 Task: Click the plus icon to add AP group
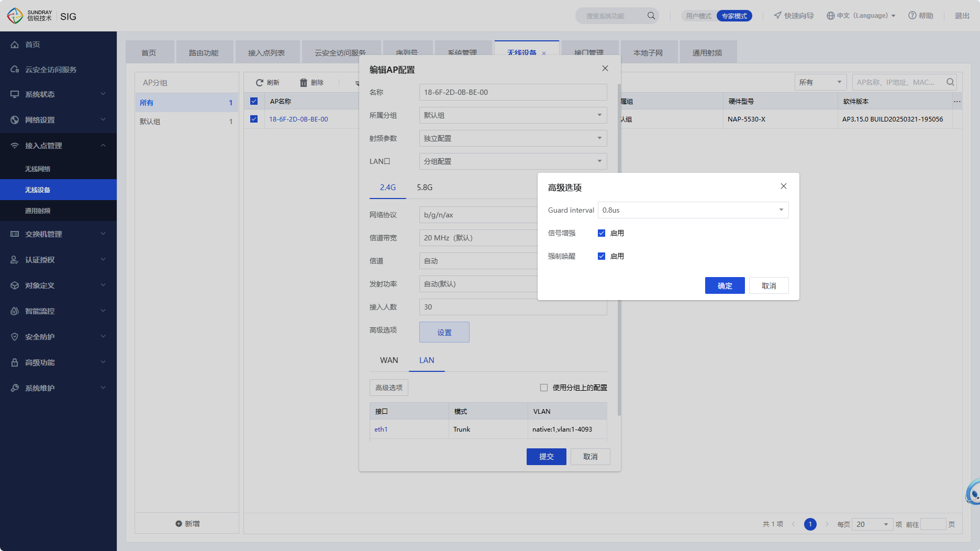179,524
